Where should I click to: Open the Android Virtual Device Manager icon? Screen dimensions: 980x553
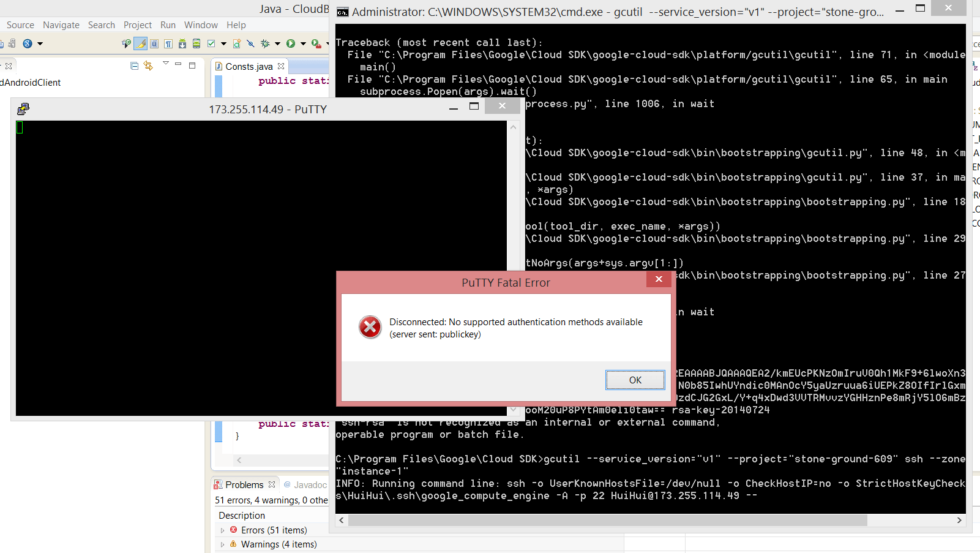[196, 43]
